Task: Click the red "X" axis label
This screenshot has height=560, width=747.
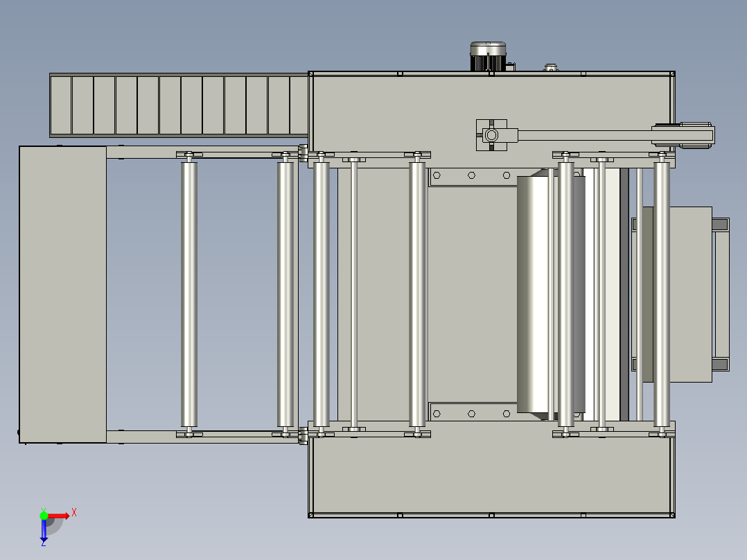Action: coord(74,513)
